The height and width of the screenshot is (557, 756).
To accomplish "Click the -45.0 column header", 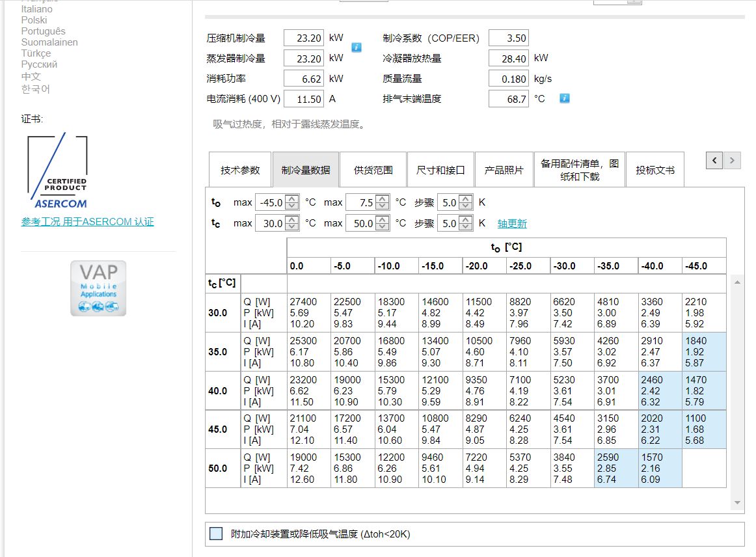I will [x=704, y=265].
